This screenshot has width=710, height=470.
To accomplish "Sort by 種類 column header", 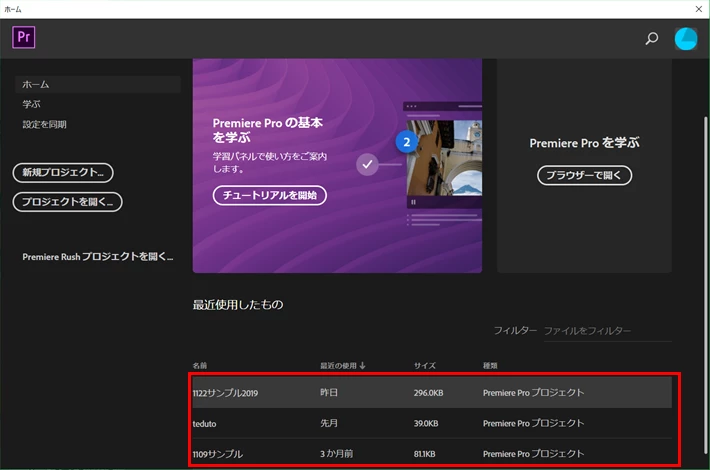I will pyautogui.click(x=490, y=365).
